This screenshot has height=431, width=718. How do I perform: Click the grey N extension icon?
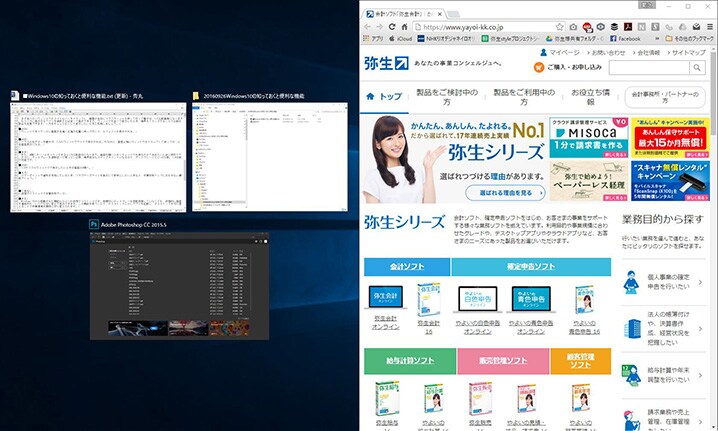(x=642, y=27)
